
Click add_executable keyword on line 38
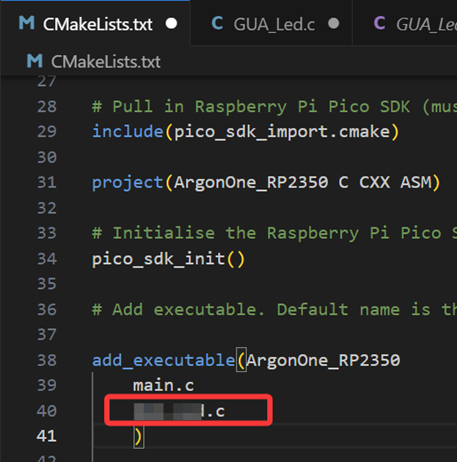tap(163, 360)
